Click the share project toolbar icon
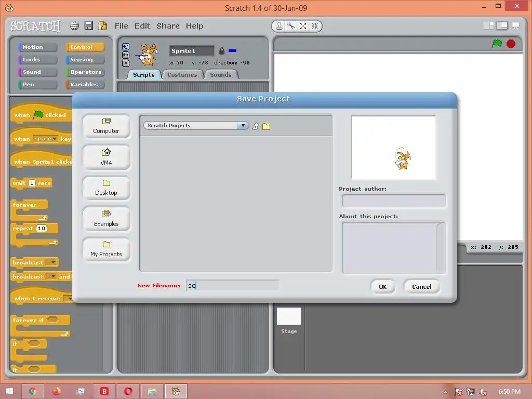This screenshot has width=532, height=399. (102, 26)
